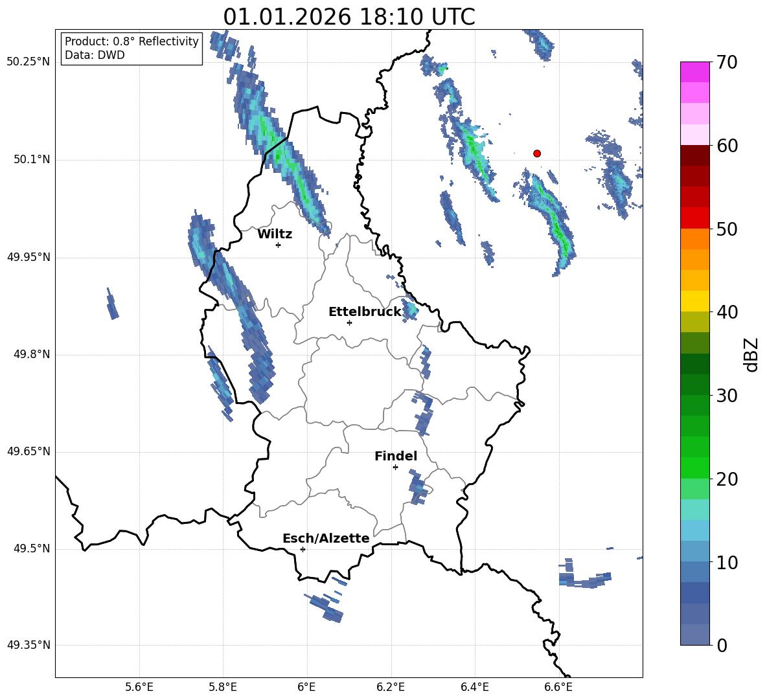
Task: Click the 49.65°N latitude label
Action: (x=29, y=451)
